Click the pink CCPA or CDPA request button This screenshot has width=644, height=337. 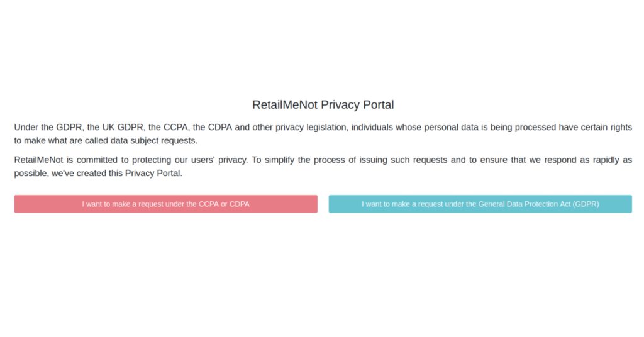point(165,204)
